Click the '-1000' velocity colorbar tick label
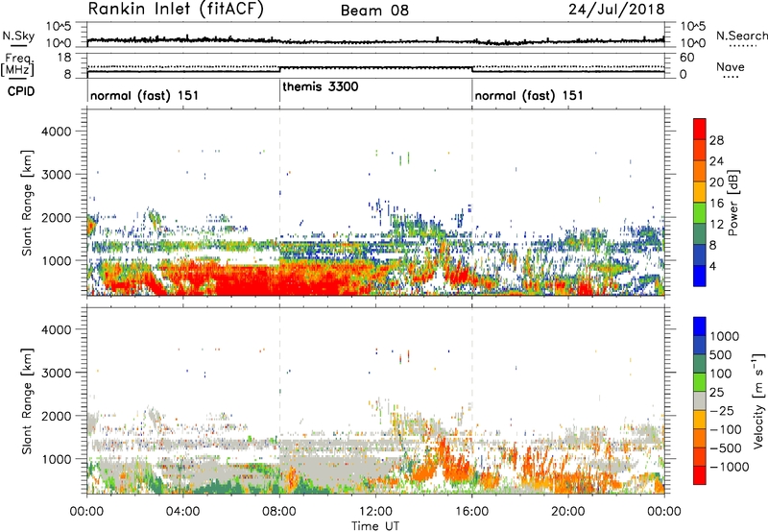This screenshot has width=768, height=532. (729, 467)
